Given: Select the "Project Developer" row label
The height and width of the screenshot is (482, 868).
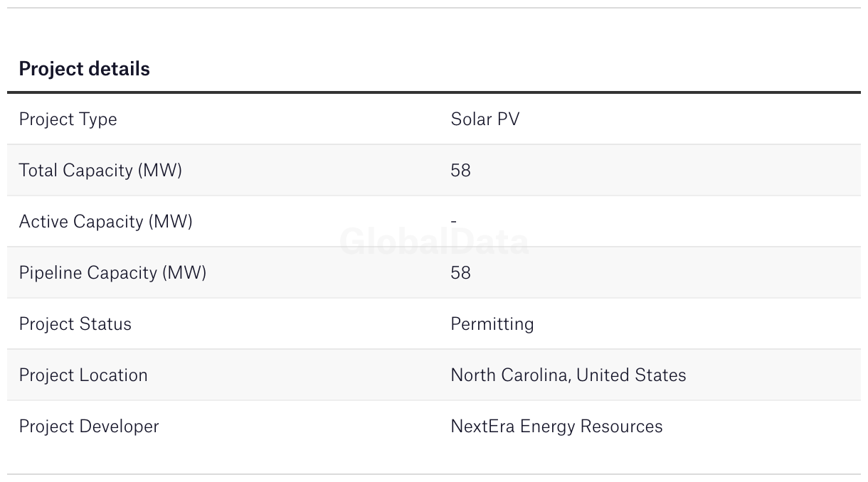Looking at the screenshot, I should (x=89, y=427).
